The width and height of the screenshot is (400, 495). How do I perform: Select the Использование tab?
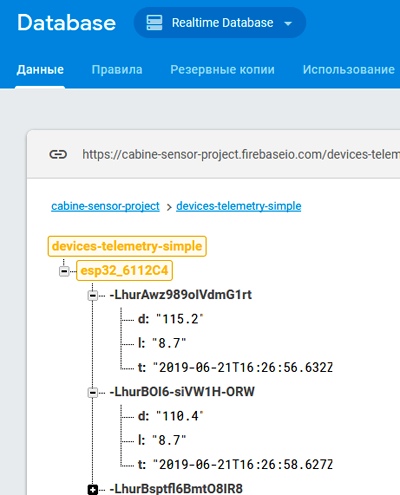(x=349, y=70)
